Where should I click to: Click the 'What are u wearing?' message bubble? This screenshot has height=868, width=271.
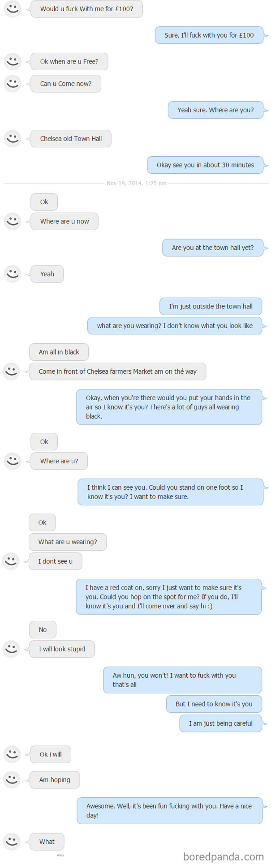[x=67, y=542]
